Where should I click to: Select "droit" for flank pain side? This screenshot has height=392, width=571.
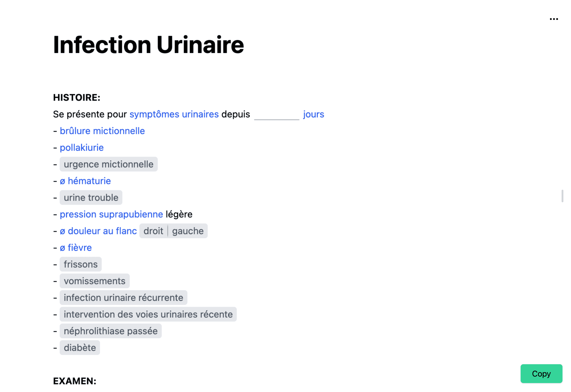[x=153, y=231]
